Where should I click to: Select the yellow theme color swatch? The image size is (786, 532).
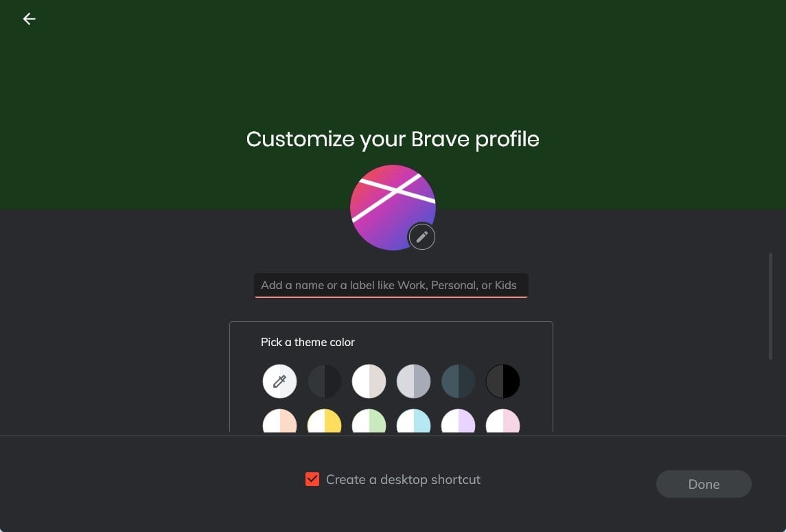tap(324, 421)
